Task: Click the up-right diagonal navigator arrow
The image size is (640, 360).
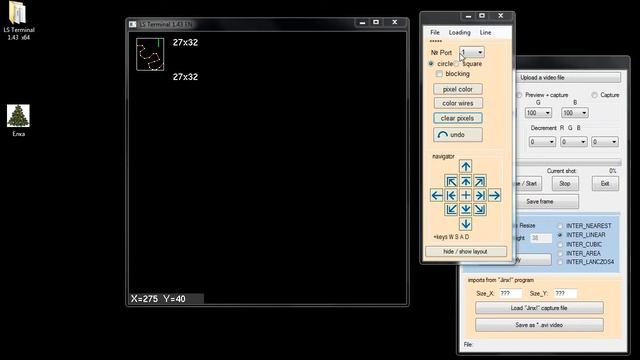Action: 480,181
